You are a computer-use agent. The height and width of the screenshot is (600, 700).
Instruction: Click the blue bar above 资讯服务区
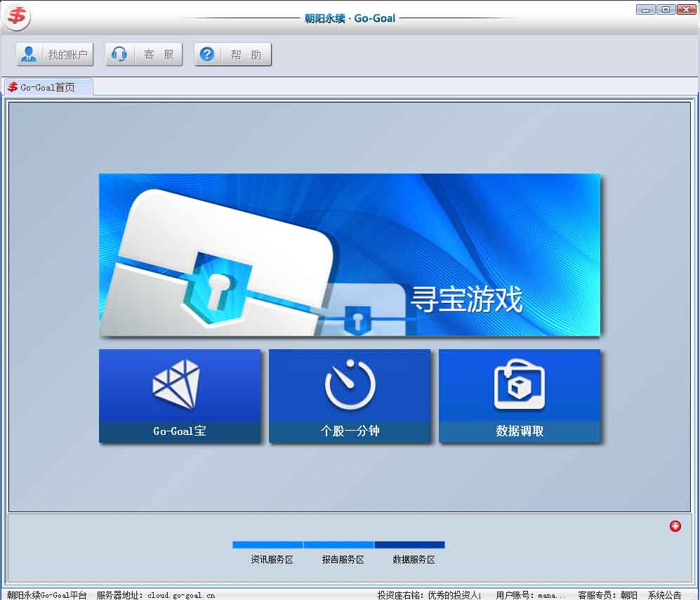tap(268, 544)
